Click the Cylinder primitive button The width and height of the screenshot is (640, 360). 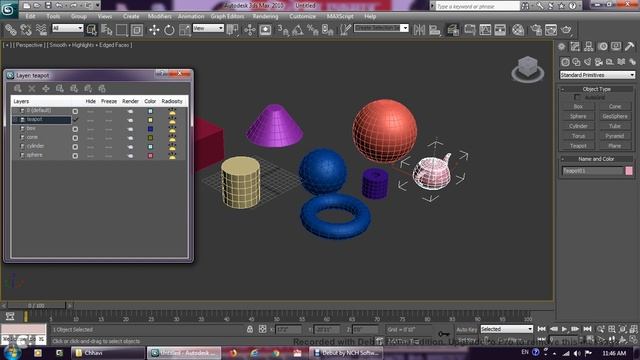pos(578,126)
